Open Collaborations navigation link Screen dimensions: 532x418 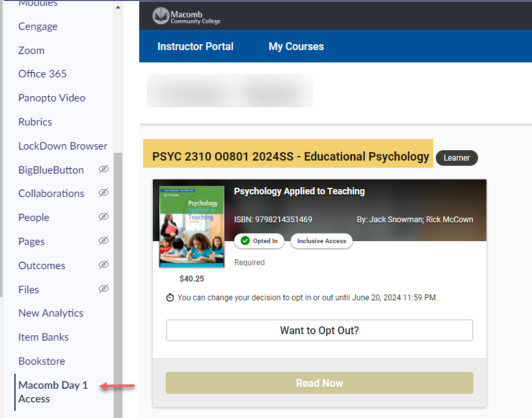51,194
